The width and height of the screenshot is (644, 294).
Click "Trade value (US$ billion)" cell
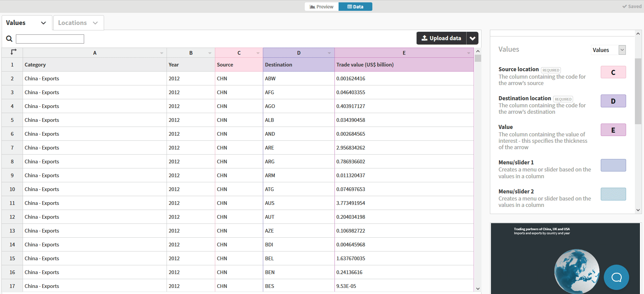pos(404,64)
